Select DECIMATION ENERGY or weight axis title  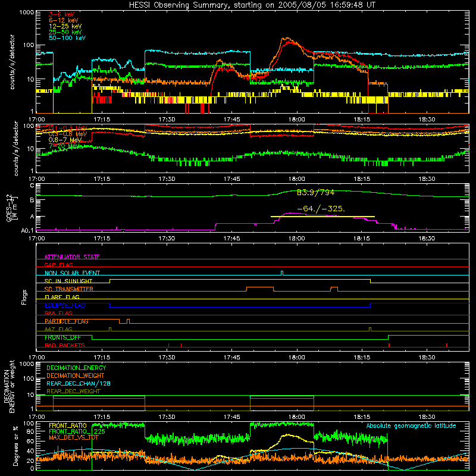tap(9, 387)
